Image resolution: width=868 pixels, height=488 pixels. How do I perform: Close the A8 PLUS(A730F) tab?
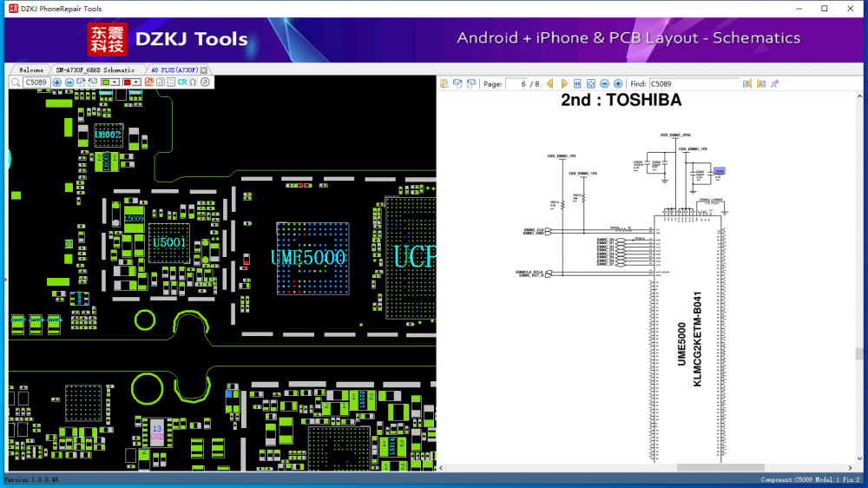(x=204, y=69)
